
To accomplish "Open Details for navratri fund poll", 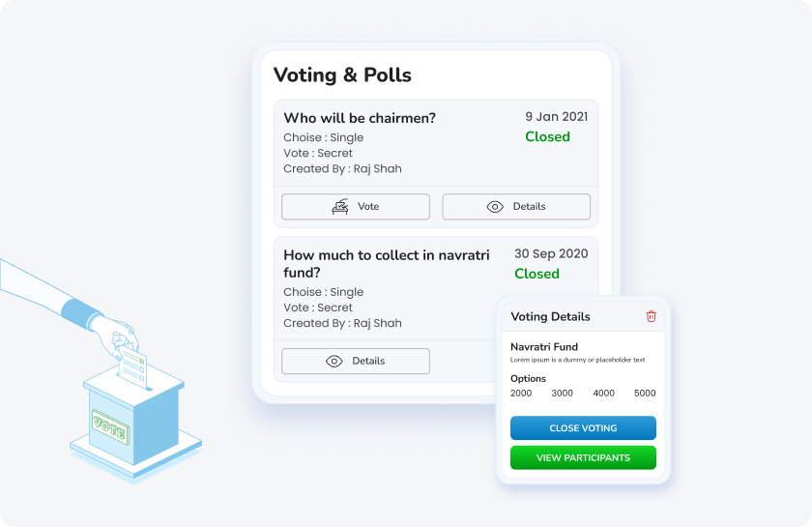I will 356,362.
